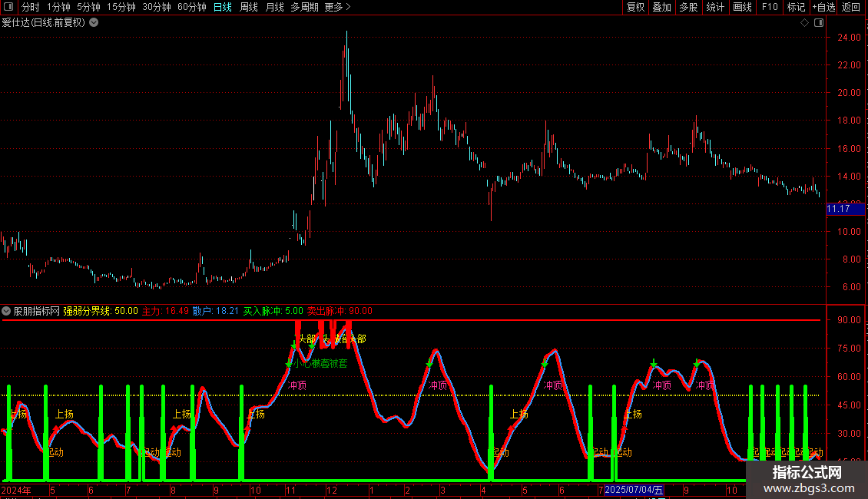The width and height of the screenshot is (868, 499).
Task: Open the 统计 statistics tool
Action: click(x=714, y=7)
